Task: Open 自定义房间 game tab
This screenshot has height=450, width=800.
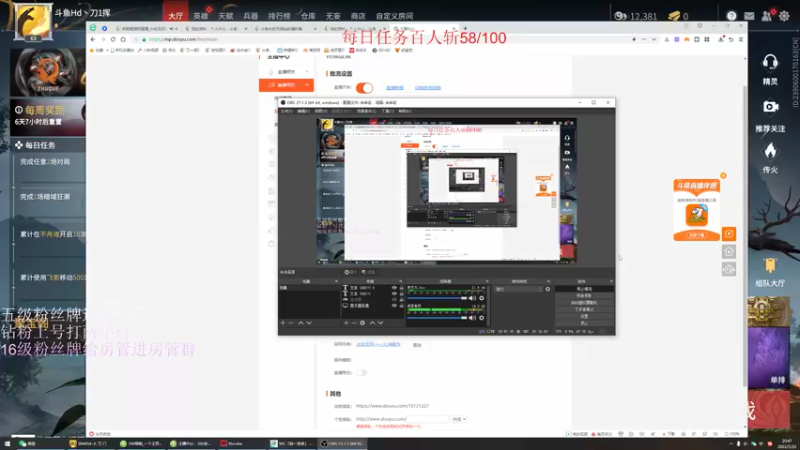Action: (394, 16)
